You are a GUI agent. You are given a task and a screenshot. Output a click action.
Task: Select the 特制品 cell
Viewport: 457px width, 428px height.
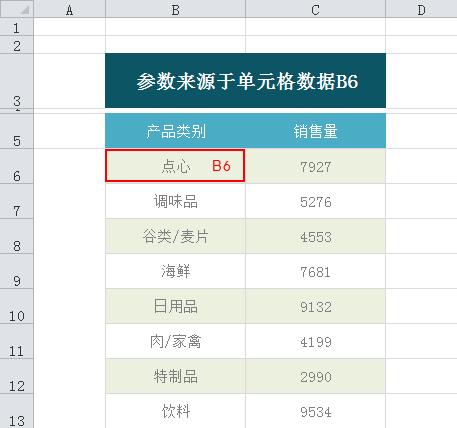point(175,376)
